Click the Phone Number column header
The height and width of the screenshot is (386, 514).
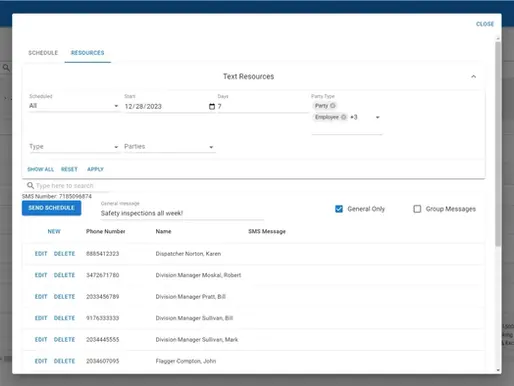106,231
